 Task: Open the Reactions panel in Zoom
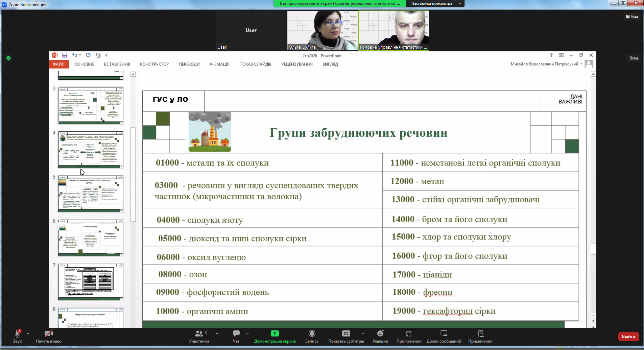pos(380,336)
